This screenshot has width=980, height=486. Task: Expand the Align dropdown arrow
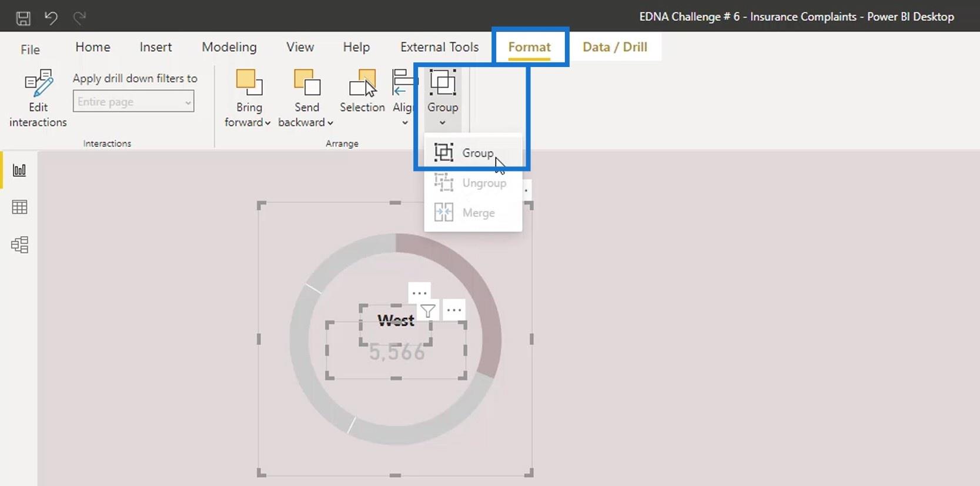click(x=404, y=123)
